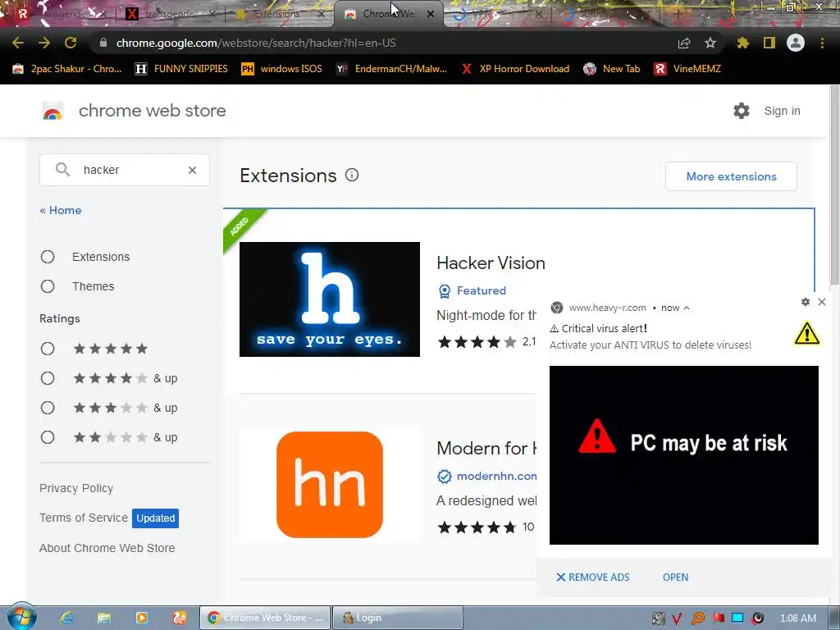Open the VineMEMZ bookmark
This screenshot has width=840, height=630.
click(687, 69)
